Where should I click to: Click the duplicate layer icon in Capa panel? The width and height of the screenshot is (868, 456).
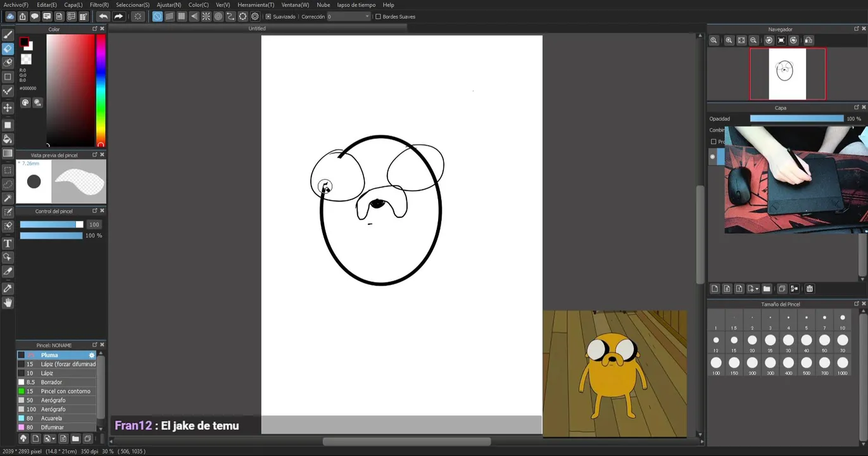point(782,289)
